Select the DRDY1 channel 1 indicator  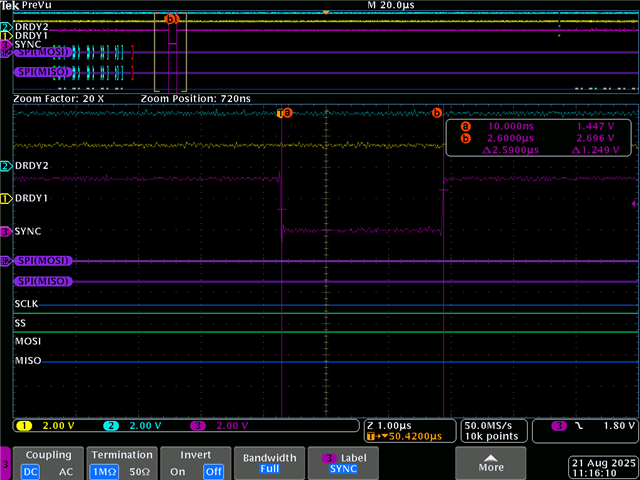6,198
